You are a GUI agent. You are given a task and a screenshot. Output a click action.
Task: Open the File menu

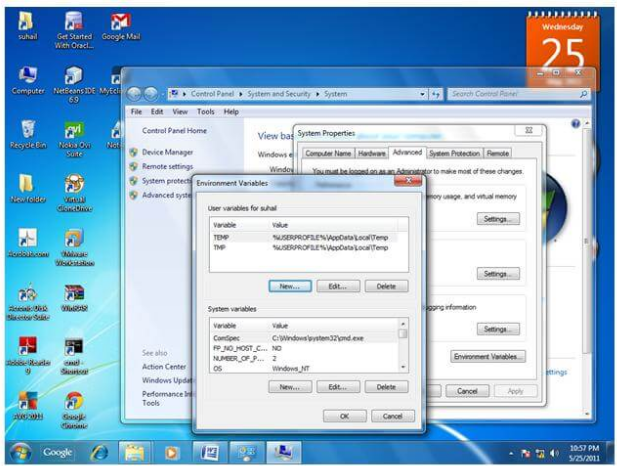tap(136, 112)
